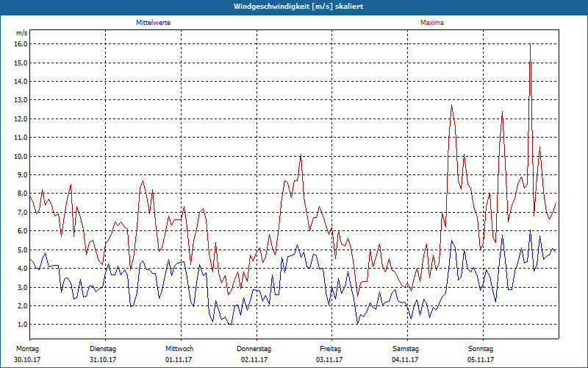Click the 9,0 y-axis label
Image resolution: width=588 pixels, height=368 pixels.
23,174
